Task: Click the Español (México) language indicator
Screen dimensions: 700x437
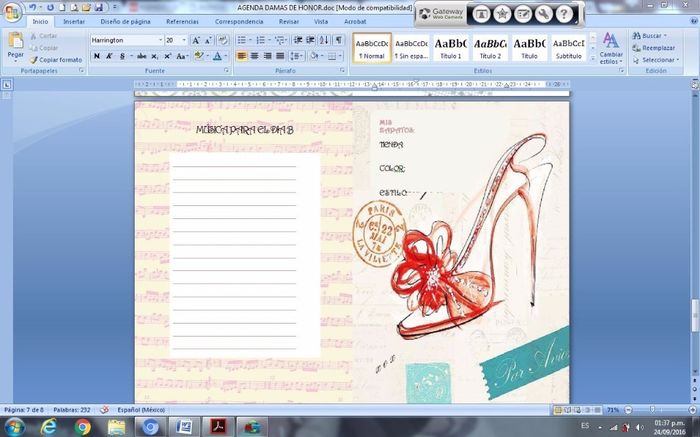Action: tap(141, 410)
